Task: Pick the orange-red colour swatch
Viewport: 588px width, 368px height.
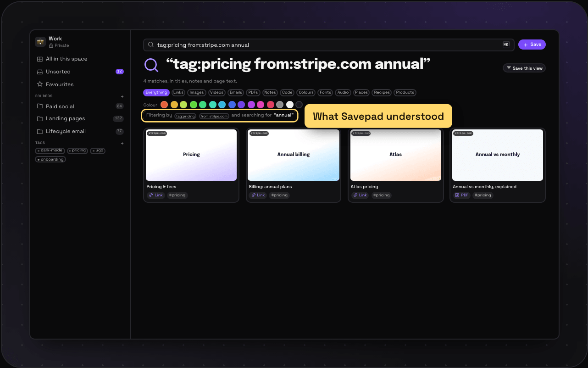Action: click(x=164, y=105)
